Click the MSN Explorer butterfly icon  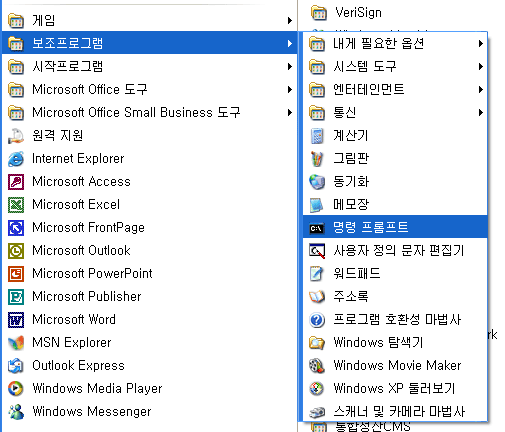[x=16, y=343]
